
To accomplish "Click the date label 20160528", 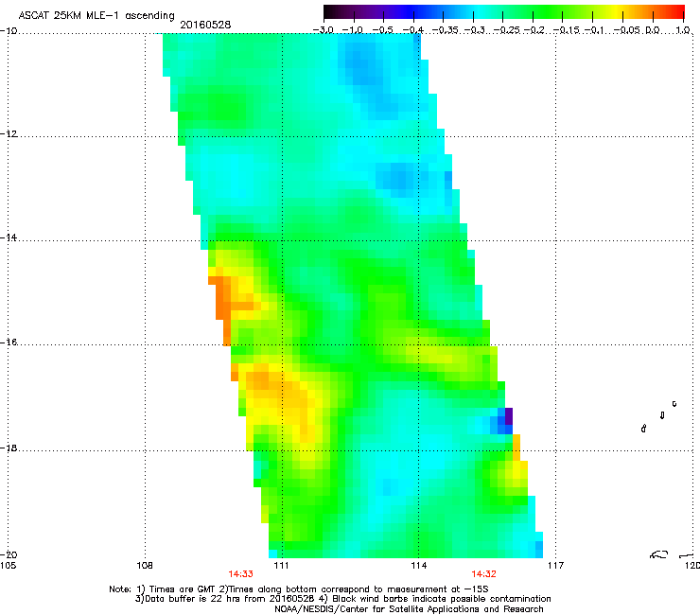I will click(x=205, y=25).
